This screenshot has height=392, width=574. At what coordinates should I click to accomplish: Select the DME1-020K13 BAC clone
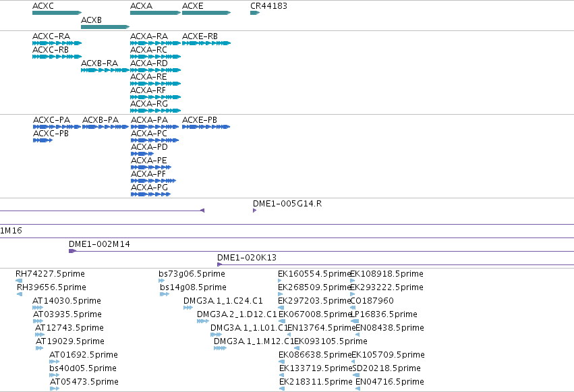click(396, 264)
